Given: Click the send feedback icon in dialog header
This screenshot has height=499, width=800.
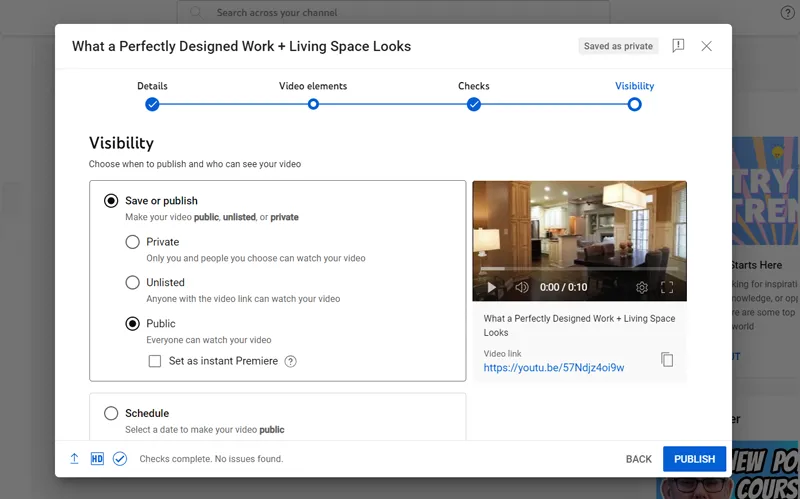Looking at the screenshot, I should (678, 46).
